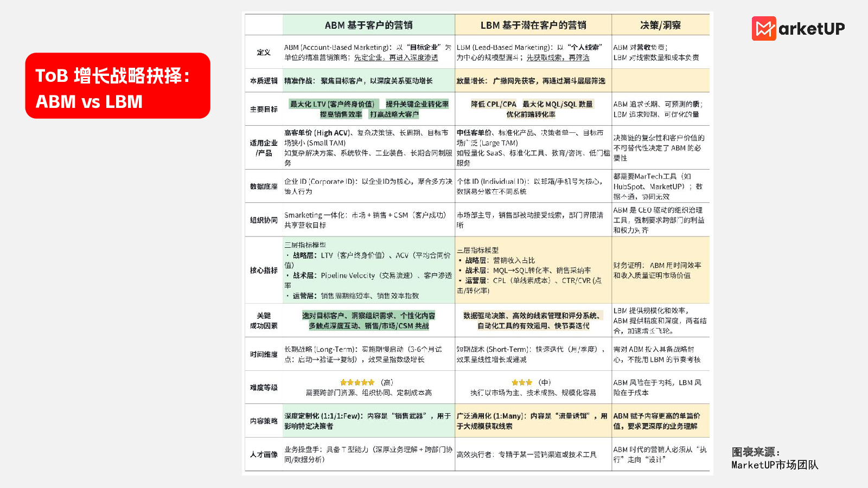Click the 内容策略 row label
This screenshot has width=868, height=488.
[264, 421]
